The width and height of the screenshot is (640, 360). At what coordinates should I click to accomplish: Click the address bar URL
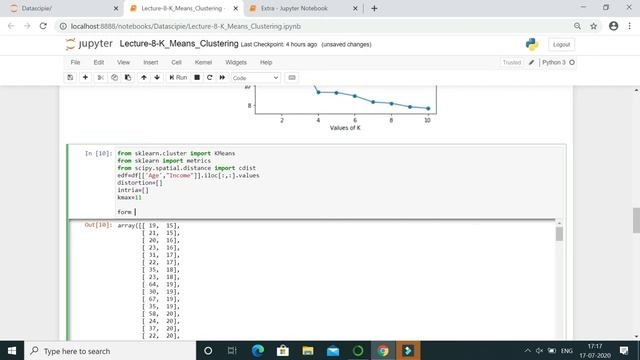186,26
